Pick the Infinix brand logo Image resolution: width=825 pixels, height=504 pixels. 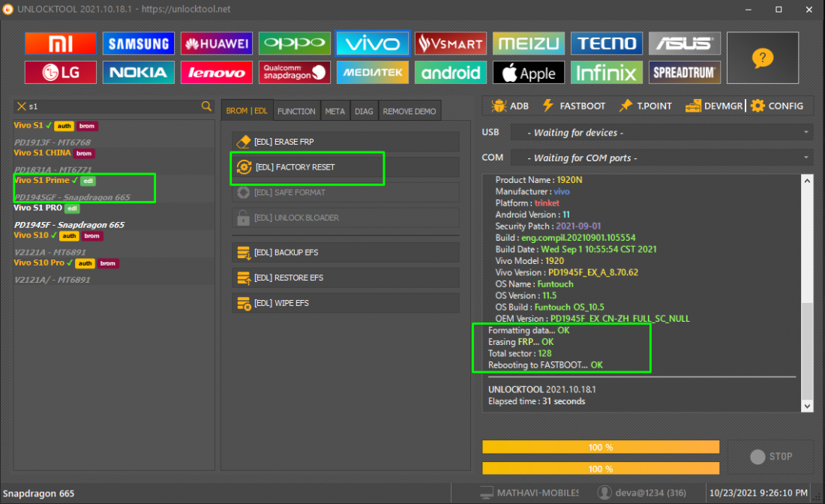606,73
